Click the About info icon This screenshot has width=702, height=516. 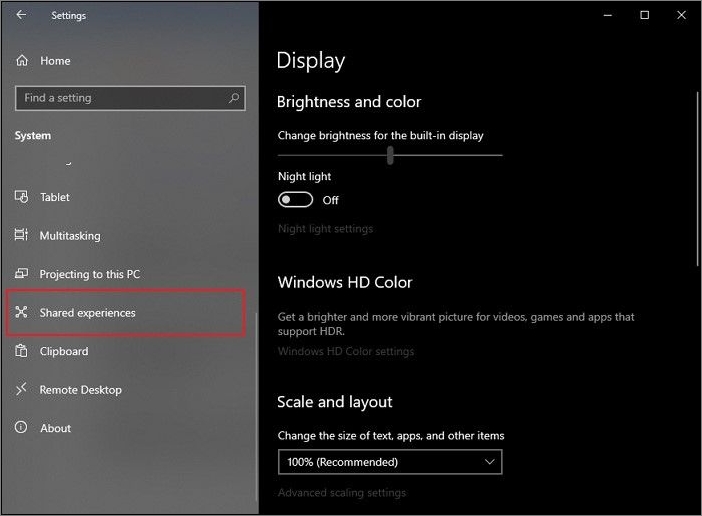tap(22, 428)
